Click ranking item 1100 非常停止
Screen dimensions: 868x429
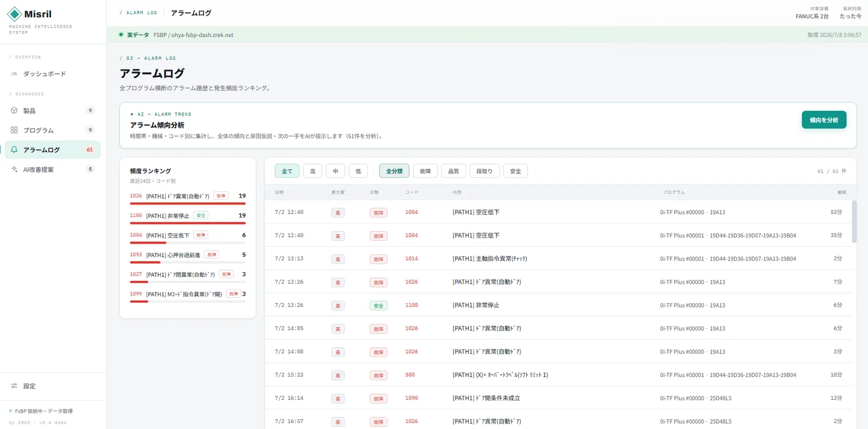pos(188,218)
